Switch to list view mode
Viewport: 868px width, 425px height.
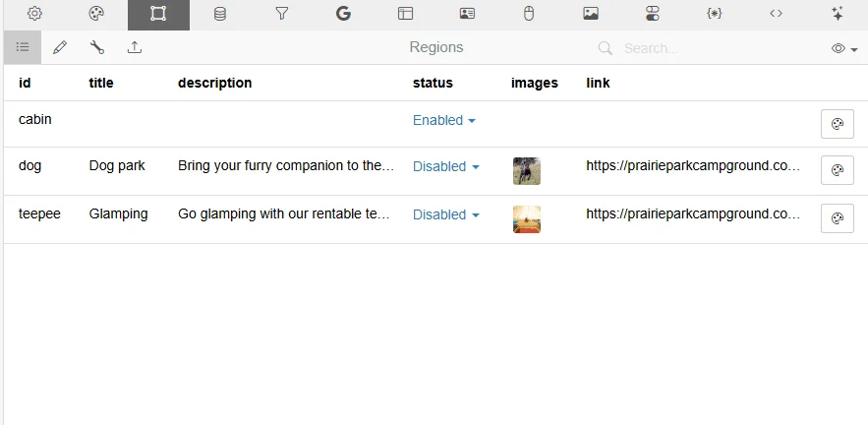23,47
